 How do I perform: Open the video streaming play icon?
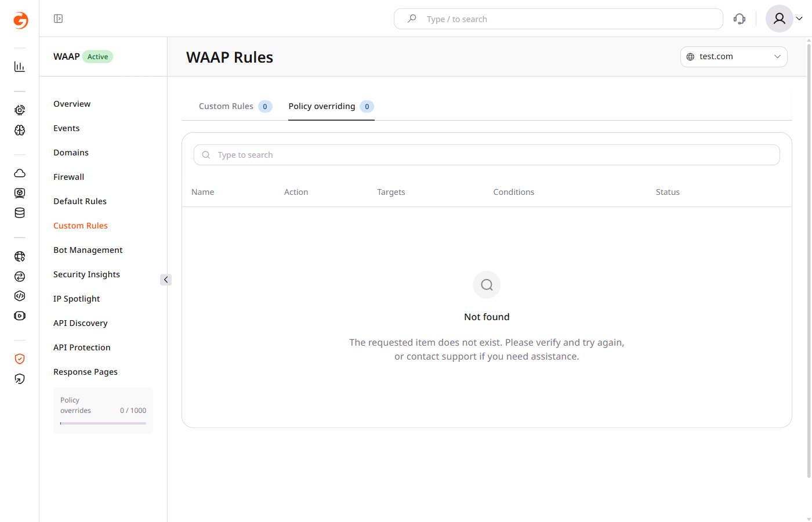click(20, 316)
